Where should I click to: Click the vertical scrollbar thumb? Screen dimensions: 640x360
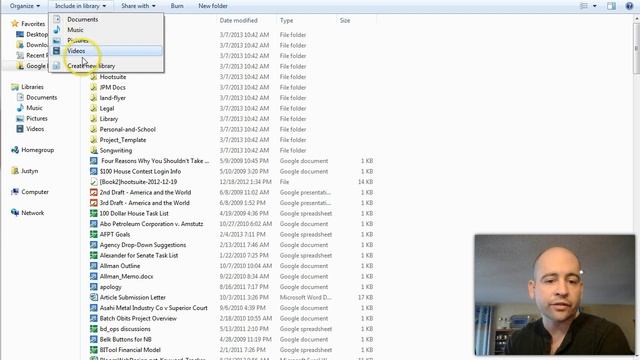pos(636,48)
